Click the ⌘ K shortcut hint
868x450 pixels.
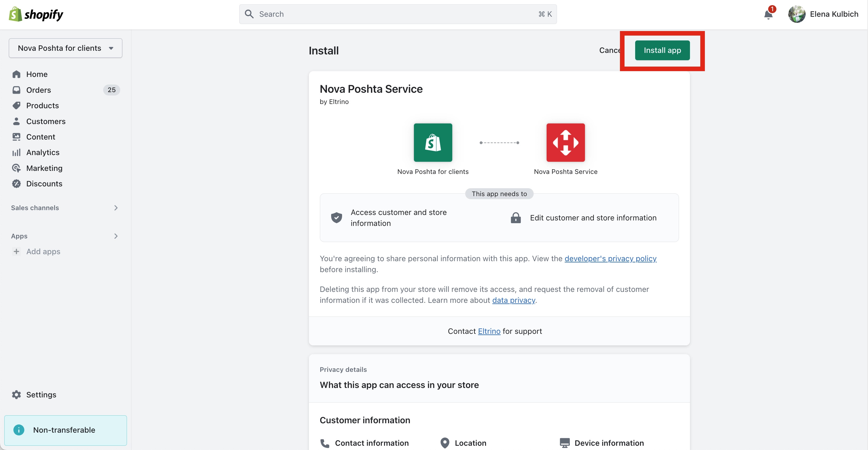click(545, 14)
